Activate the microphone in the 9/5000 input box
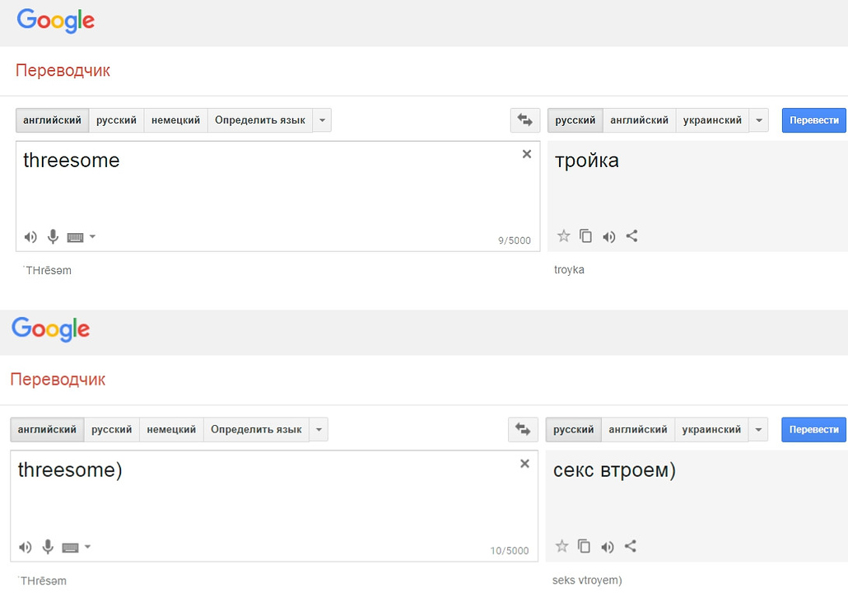The height and width of the screenshot is (616, 848). [53, 236]
